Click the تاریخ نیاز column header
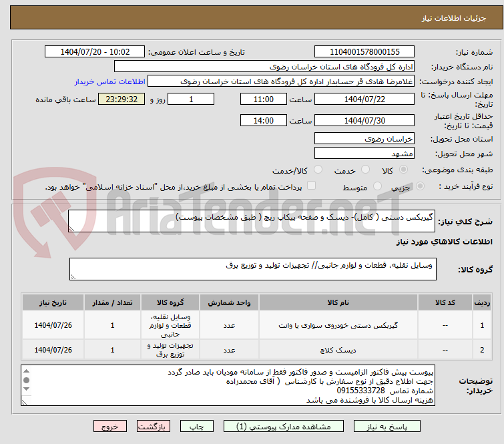504x444 pixels. pos(53,302)
